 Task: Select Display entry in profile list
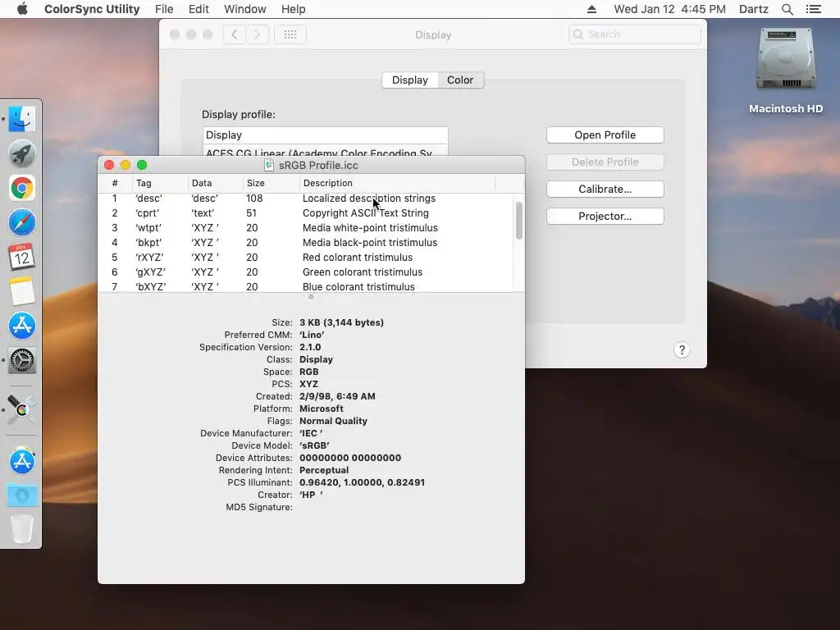click(x=325, y=135)
